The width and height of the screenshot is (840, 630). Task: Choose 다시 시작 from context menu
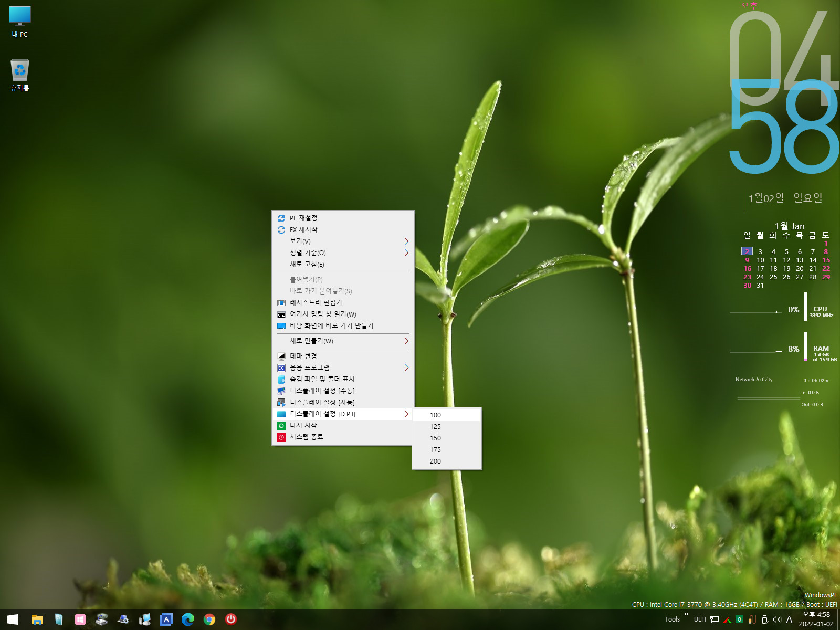click(x=343, y=425)
